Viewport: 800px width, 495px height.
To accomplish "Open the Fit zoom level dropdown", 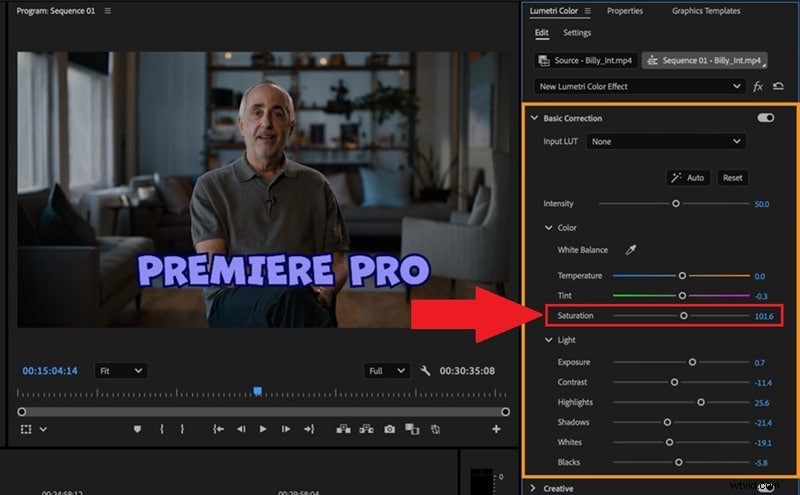I will click(121, 370).
